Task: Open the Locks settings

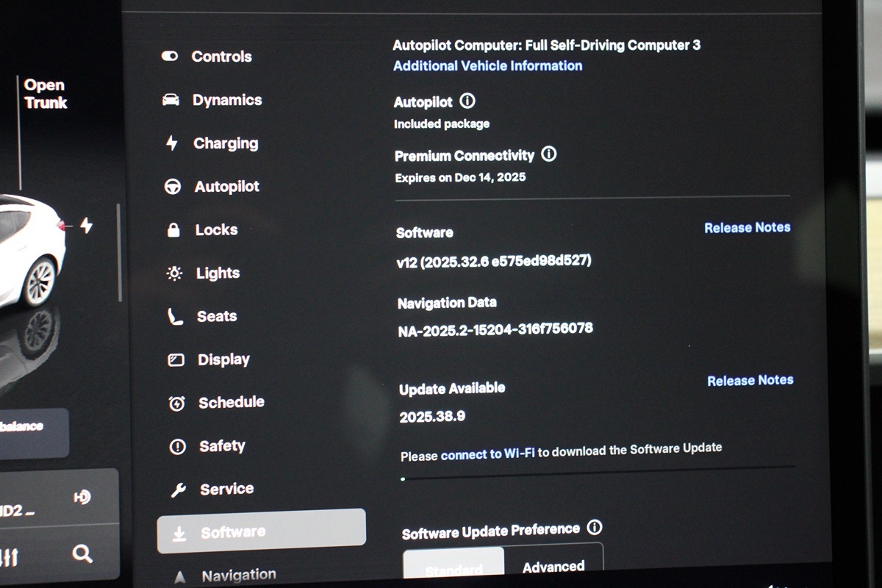Action: tap(215, 230)
